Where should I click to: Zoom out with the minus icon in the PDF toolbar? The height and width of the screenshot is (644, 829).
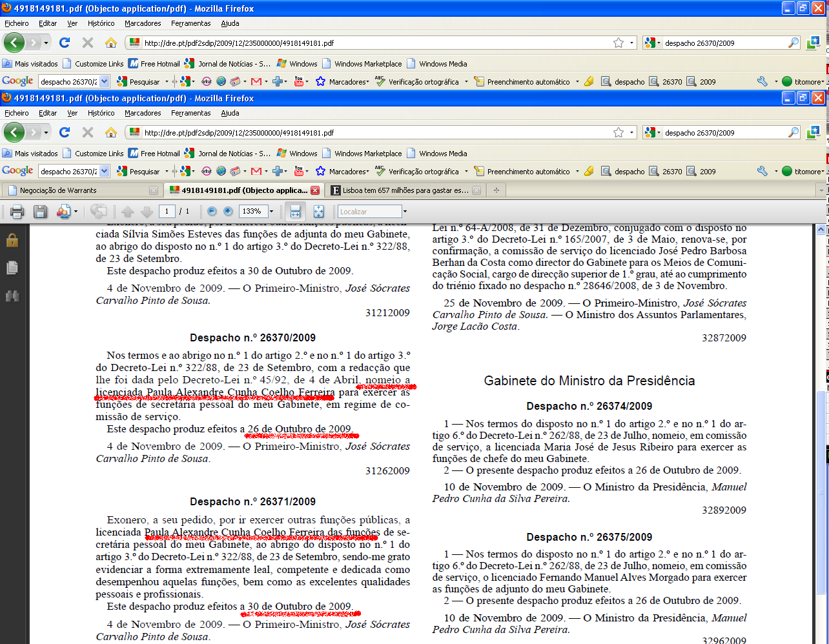pos(212,212)
